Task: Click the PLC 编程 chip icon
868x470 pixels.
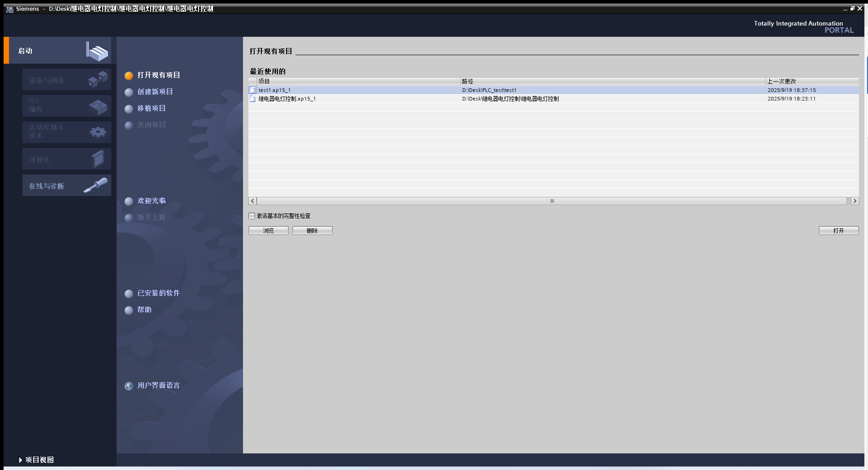Action: (x=98, y=106)
